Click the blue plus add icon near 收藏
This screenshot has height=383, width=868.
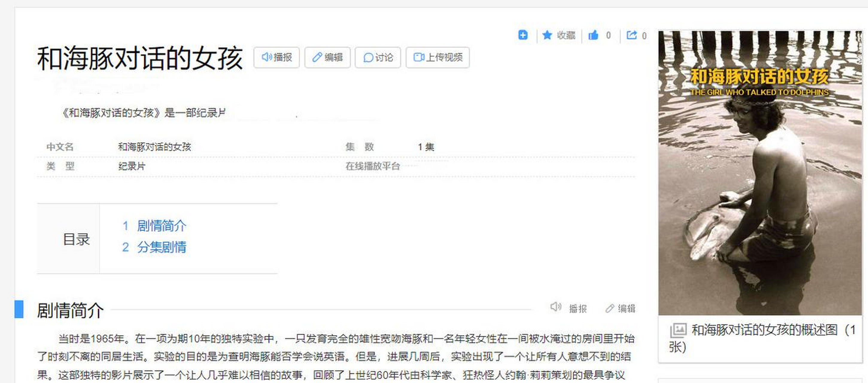tap(523, 35)
